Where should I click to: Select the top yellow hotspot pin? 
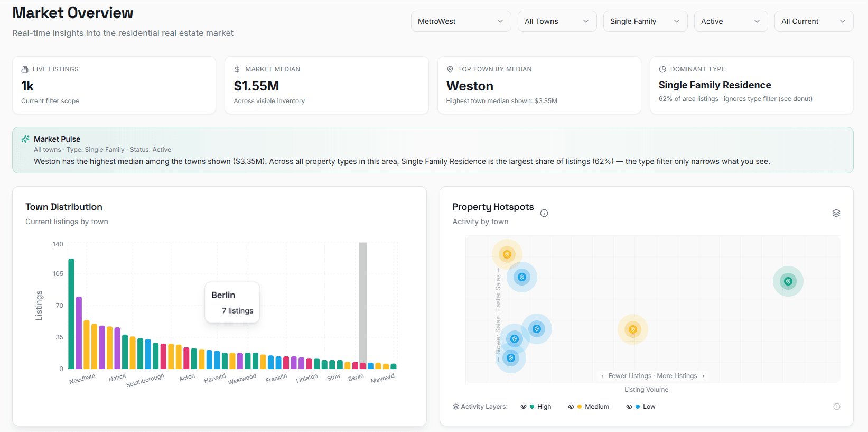tap(507, 254)
